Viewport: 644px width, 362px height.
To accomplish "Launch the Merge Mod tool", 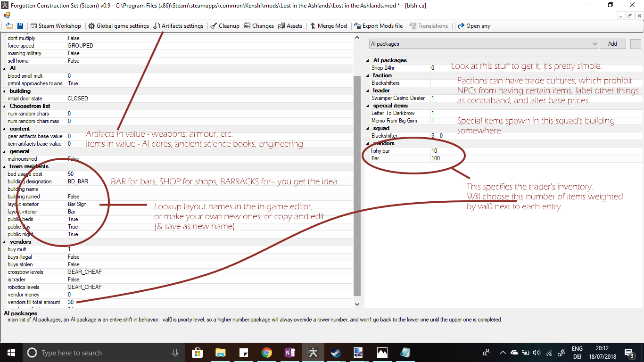I will (328, 26).
